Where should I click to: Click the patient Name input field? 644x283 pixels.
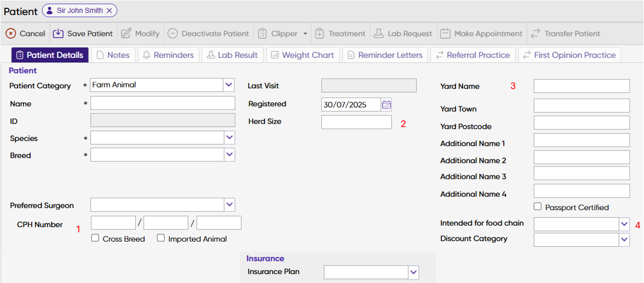(x=163, y=103)
